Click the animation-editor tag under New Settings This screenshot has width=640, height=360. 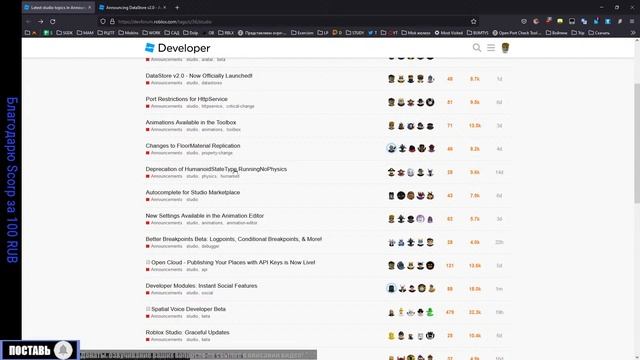coord(242,223)
